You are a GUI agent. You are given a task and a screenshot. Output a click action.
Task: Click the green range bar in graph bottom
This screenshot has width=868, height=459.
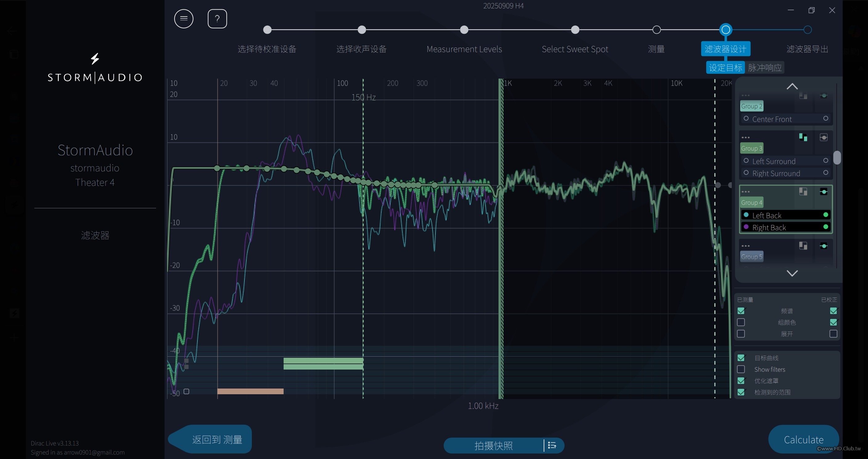pos(323,364)
